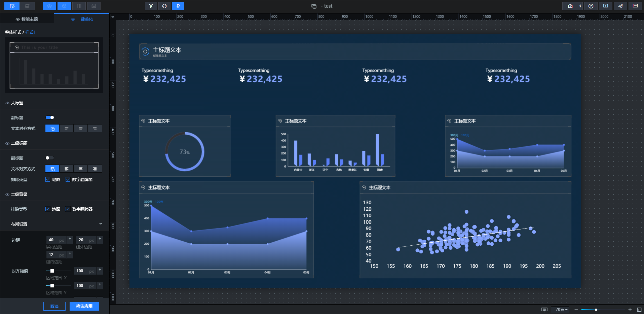Screen dimensions: 644x314
Task: Open the help question-mark icon
Action: [591, 6]
